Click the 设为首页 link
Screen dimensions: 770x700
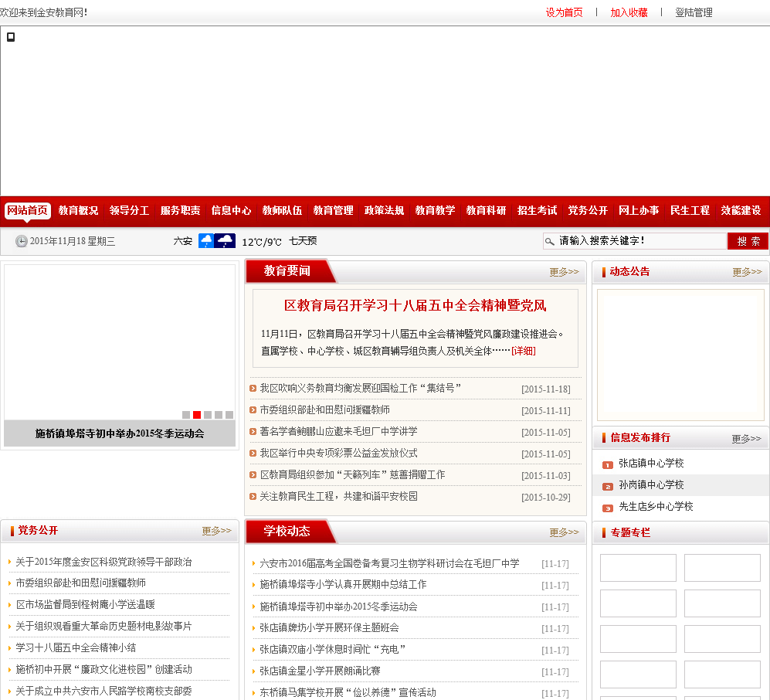(x=565, y=13)
